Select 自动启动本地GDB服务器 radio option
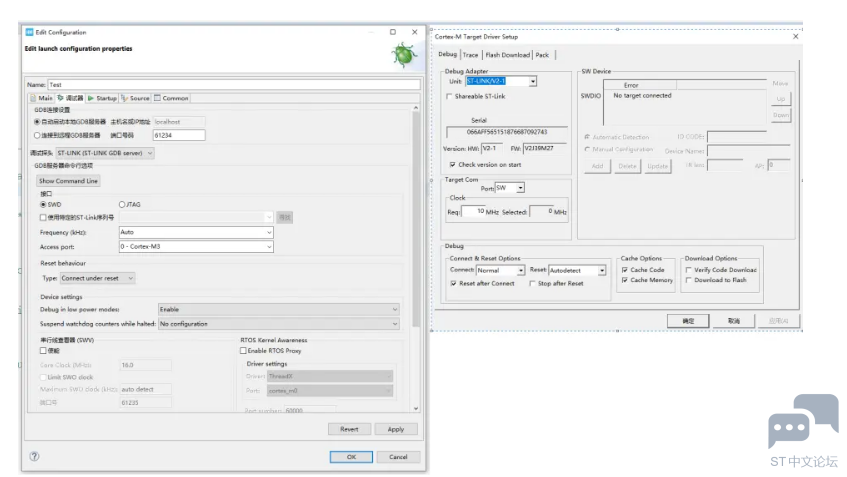Viewport: 847px width, 477px height. point(37,122)
